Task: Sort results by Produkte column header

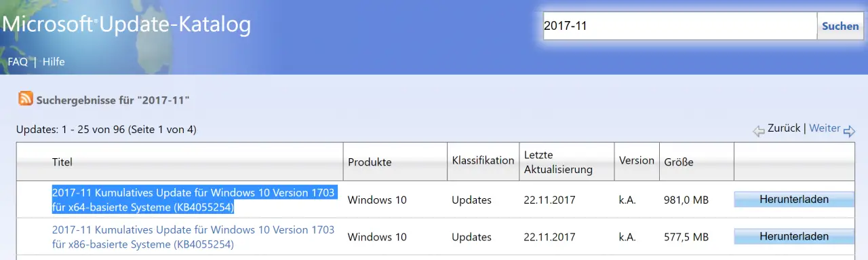Action: [x=370, y=162]
